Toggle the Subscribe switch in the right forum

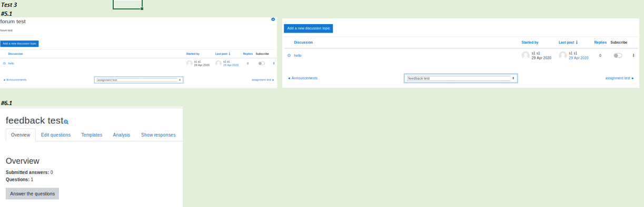[x=618, y=55]
